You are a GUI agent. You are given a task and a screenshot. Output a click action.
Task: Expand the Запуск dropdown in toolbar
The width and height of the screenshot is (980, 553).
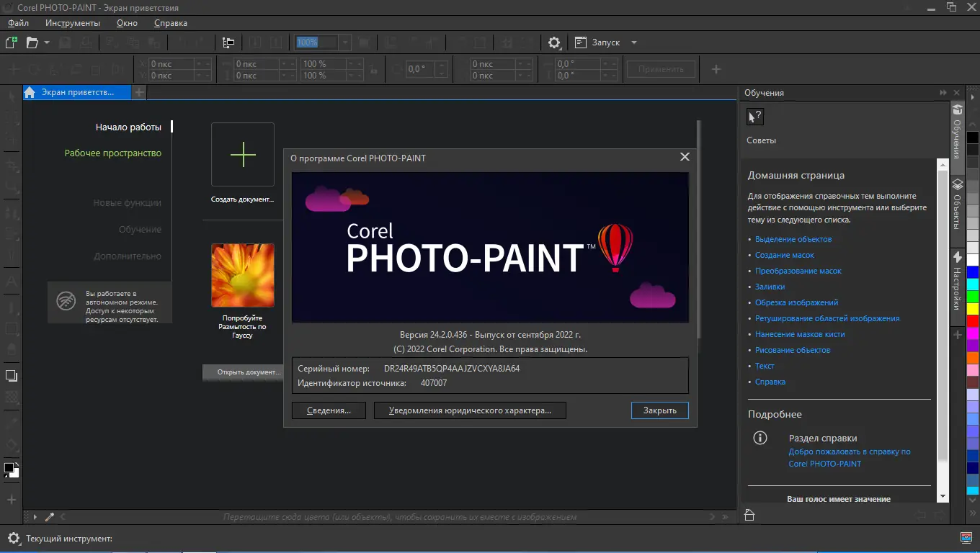click(634, 42)
